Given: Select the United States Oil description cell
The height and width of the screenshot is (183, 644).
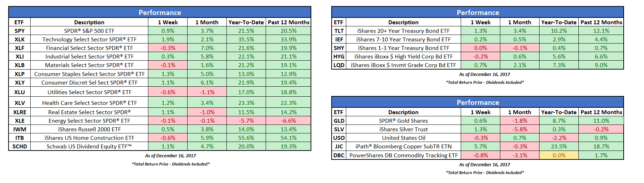Looking at the screenshot, I should tap(403, 138).
